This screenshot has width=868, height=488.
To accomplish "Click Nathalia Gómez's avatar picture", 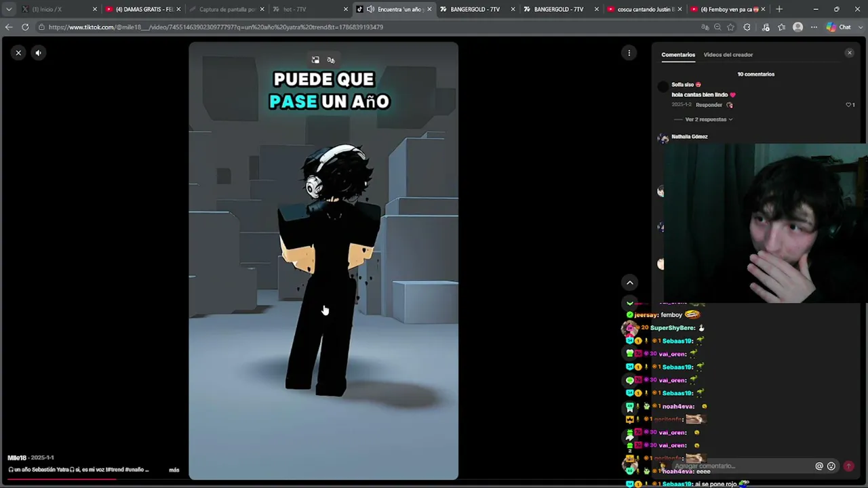I will (663, 138).
